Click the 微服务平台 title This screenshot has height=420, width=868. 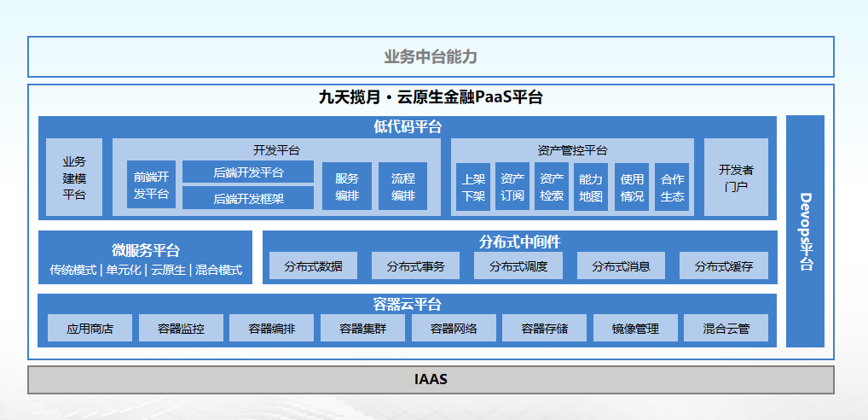146,250
